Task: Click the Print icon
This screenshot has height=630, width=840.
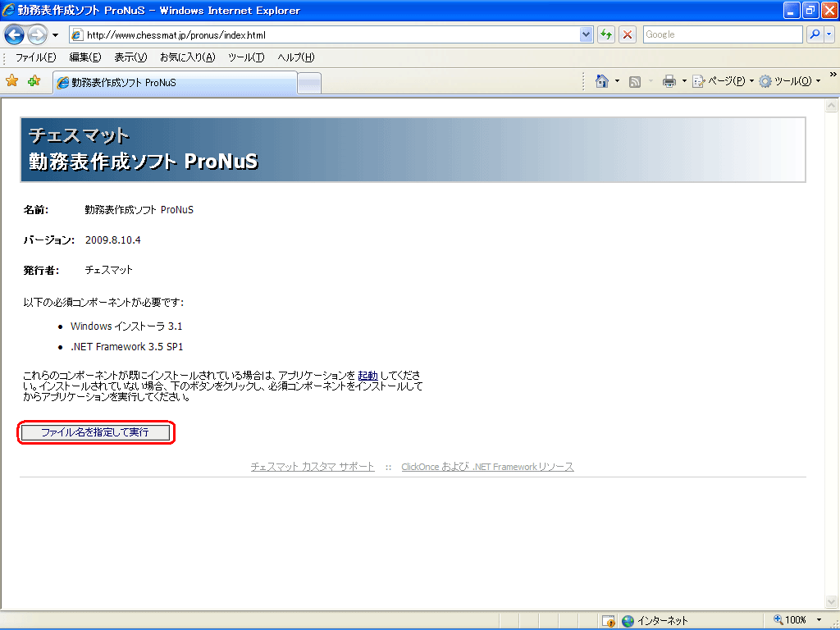Action: (x=669, y=81)
